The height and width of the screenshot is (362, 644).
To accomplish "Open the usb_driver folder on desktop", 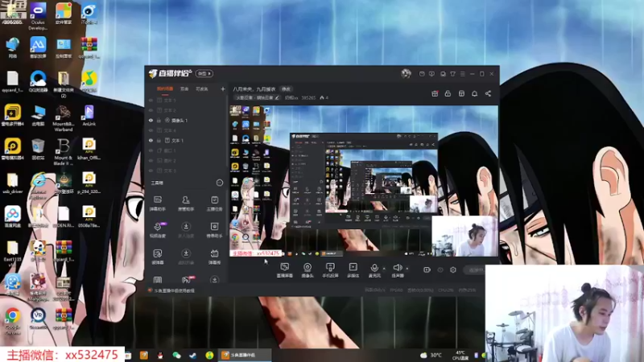I will [x=12, y=183].
